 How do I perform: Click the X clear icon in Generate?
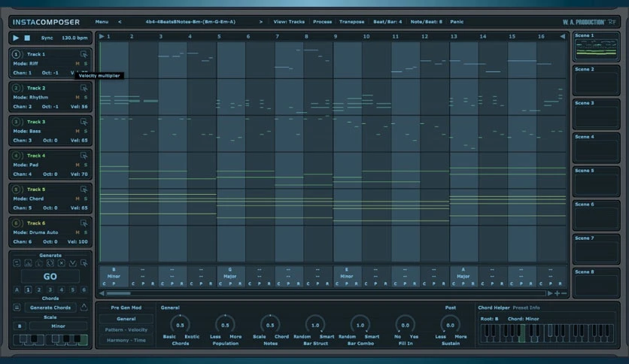tap(62, 263)
